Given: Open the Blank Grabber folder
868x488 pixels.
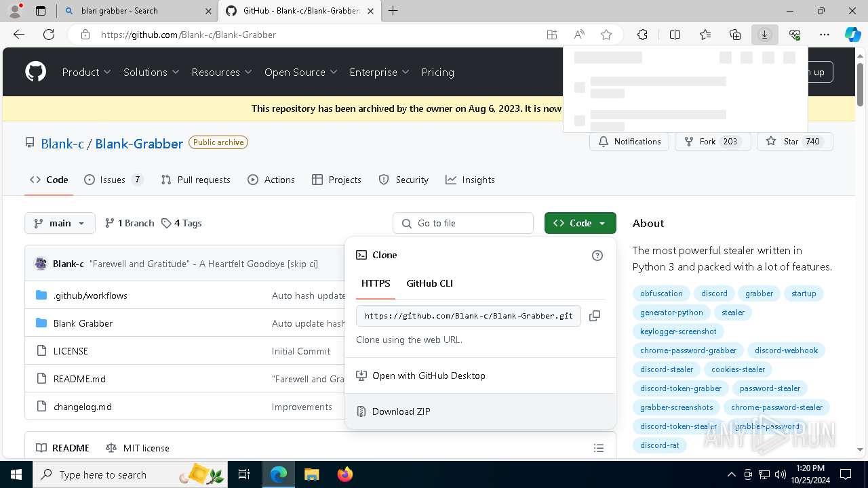Looking at the screenshot, I should [83, 323].
